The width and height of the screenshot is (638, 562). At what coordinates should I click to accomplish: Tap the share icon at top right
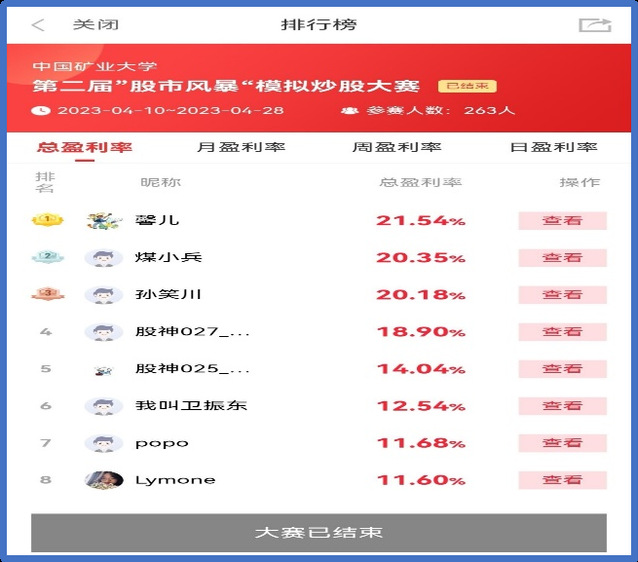pos(594,25)
